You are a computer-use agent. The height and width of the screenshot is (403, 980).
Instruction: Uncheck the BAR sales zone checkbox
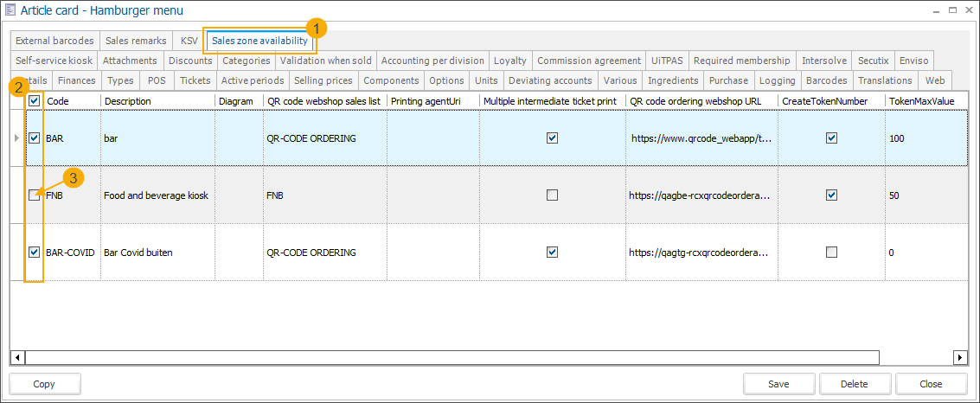(x=34, y=138)
